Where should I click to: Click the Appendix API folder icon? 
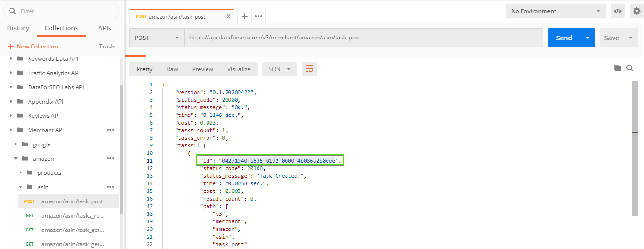(x=20, y=102)
